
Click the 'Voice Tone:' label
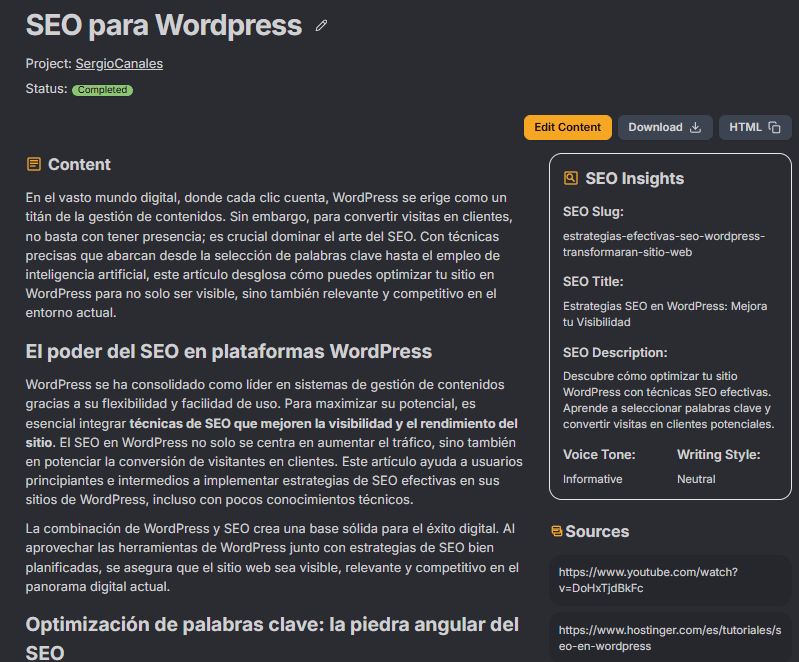[x=599, y=455]
